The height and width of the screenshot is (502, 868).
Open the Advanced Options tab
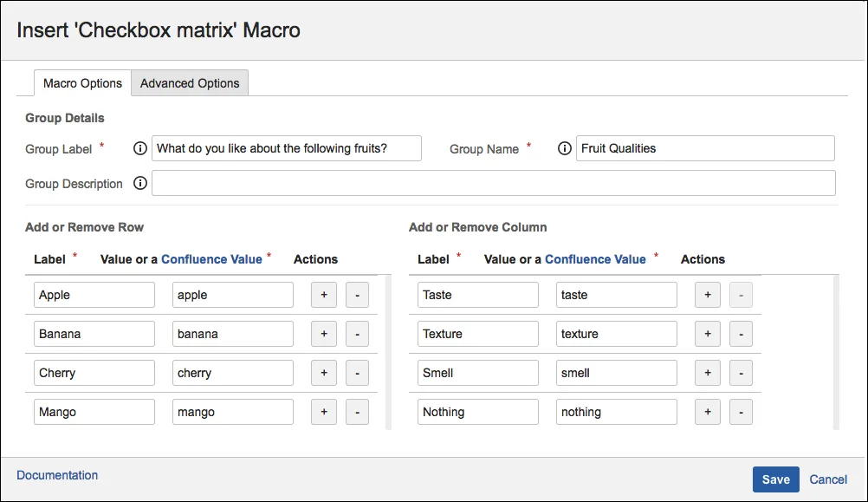pyautogui.click(x=190, y=83)
